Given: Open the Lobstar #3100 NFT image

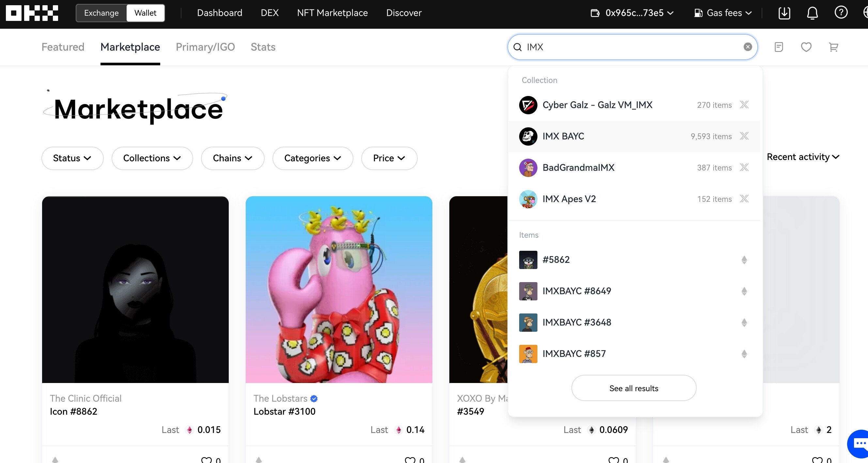Looking at the screenshot, I should [339, 290].
